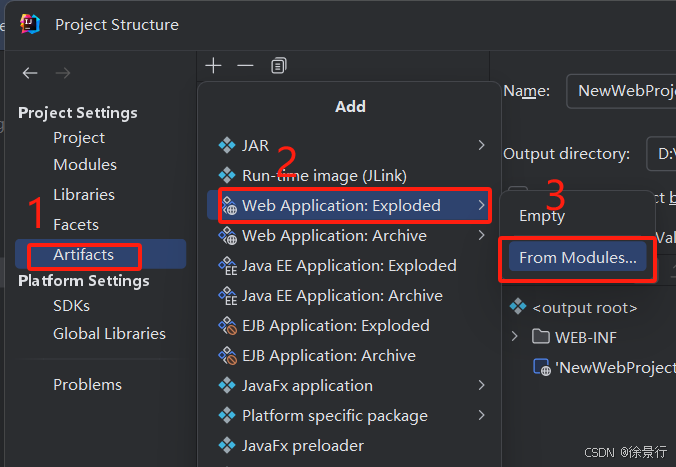
Task: Click the JAR artifact diamond icon
Action: 227,145
